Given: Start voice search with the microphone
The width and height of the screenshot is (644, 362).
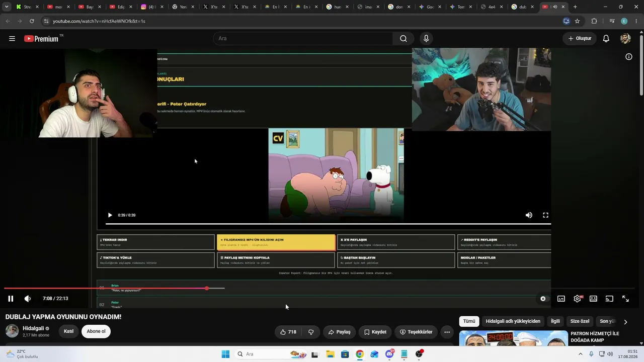Looking at the screenshot, I should pos(426,39).
